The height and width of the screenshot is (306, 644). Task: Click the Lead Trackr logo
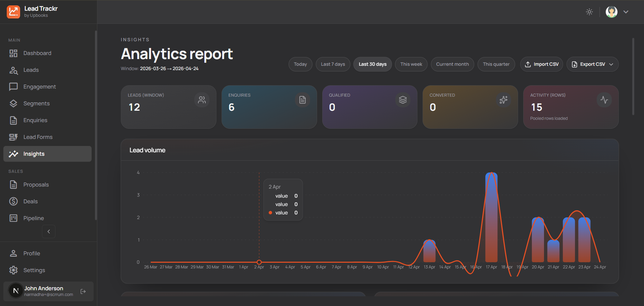coord(13,12)
